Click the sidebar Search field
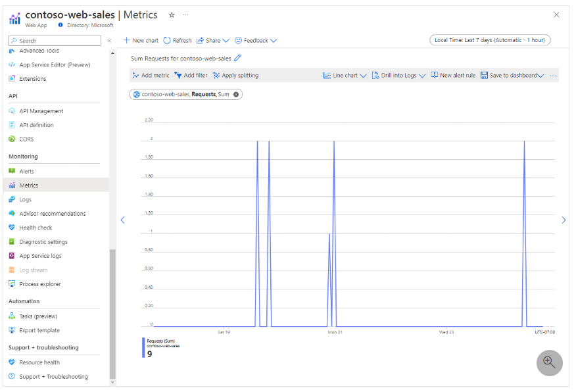576x392 pixels. pos(53,40)
